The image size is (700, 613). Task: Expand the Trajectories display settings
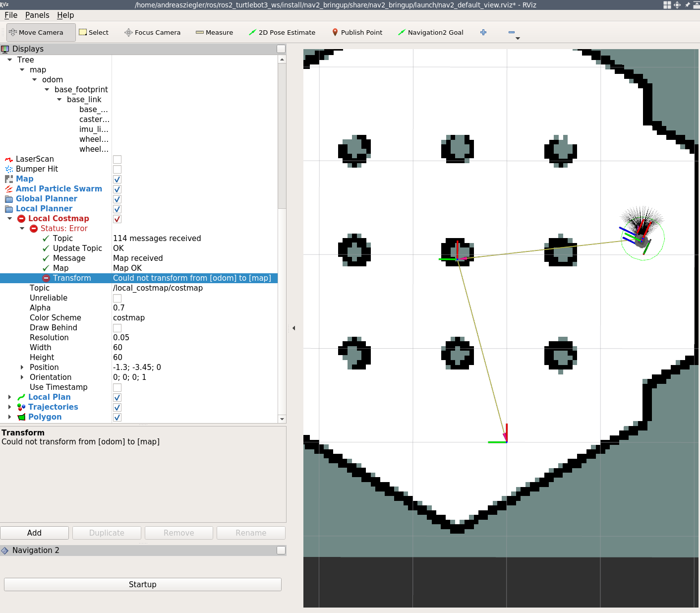point(9,407)
